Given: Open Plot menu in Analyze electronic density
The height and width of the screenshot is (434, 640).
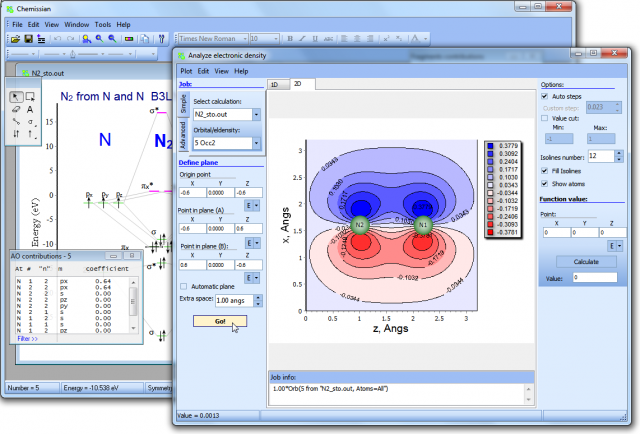Looking at the screenshot, I should (x=186, y=71).
